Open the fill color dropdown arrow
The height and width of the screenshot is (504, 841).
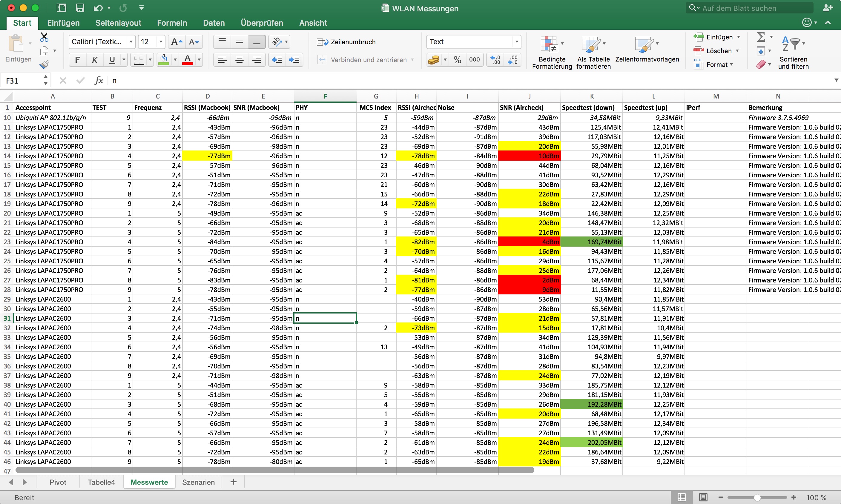(x=175, y=60)
